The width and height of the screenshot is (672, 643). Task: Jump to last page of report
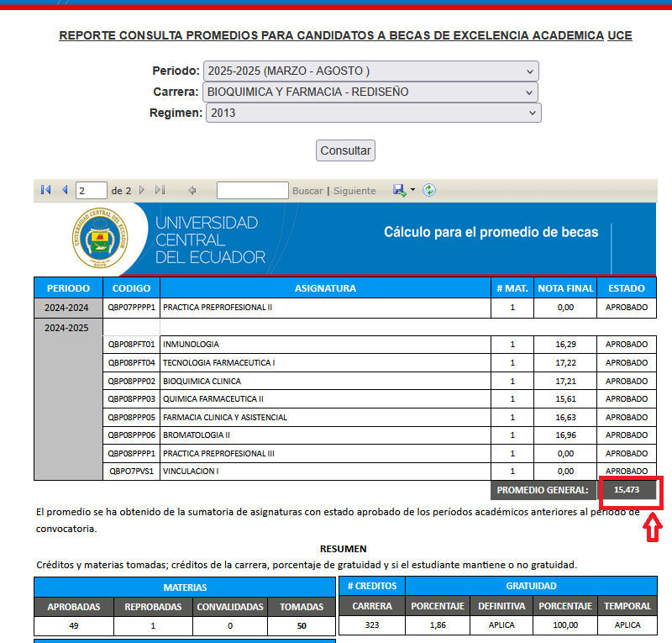[160, 191]
